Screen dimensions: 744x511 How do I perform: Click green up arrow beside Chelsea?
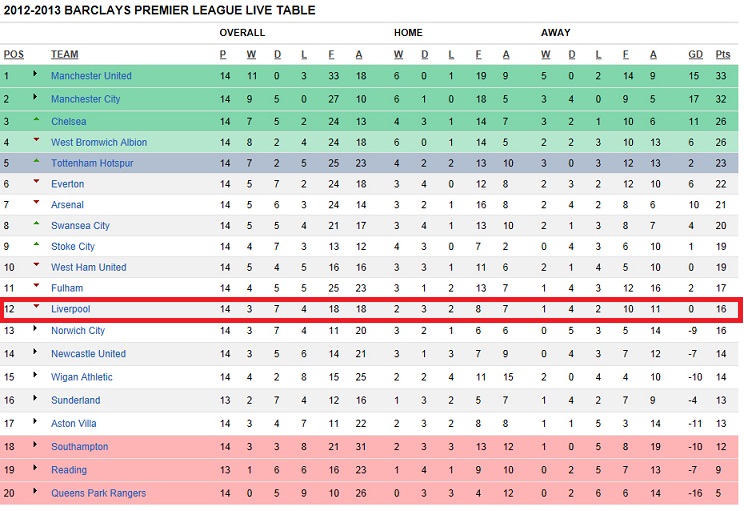[x=36, y=119]
